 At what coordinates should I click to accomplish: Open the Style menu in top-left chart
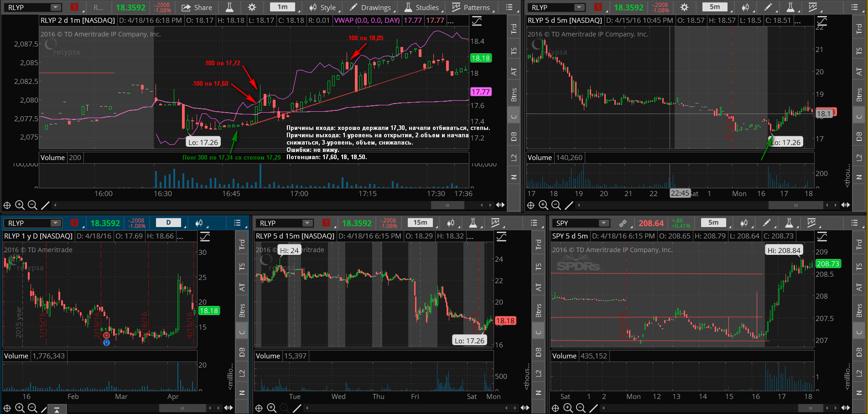click(322, 7)
